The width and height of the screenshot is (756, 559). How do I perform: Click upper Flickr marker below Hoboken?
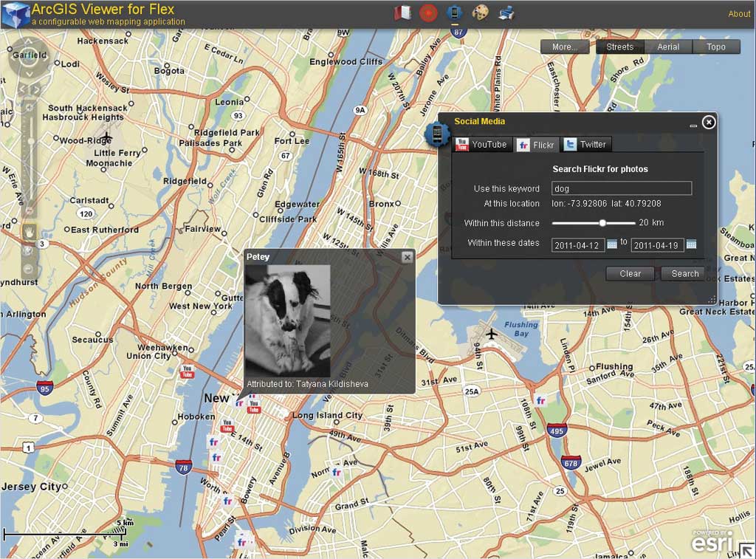pos(213,442)
